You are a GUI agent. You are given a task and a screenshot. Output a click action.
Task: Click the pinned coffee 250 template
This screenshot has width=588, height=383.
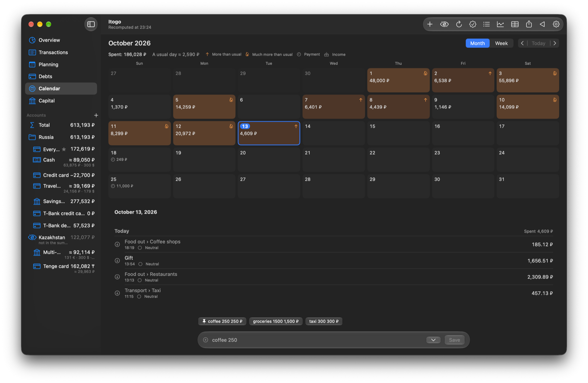click(222, 321)
